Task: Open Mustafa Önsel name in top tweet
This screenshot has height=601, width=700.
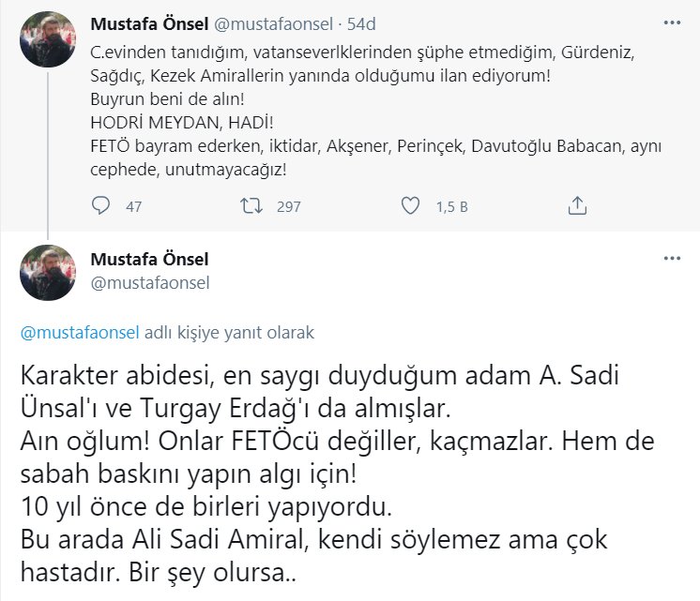Action: point(149,23)
